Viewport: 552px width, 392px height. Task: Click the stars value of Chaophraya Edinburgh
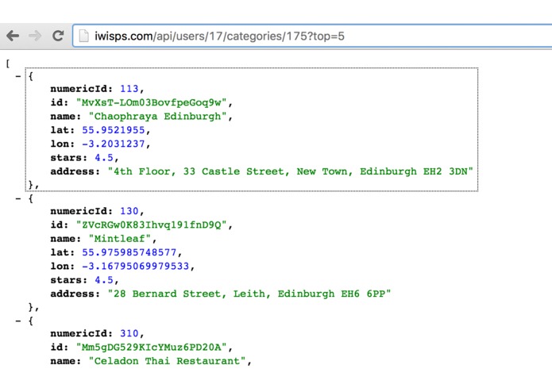(104, 157)
